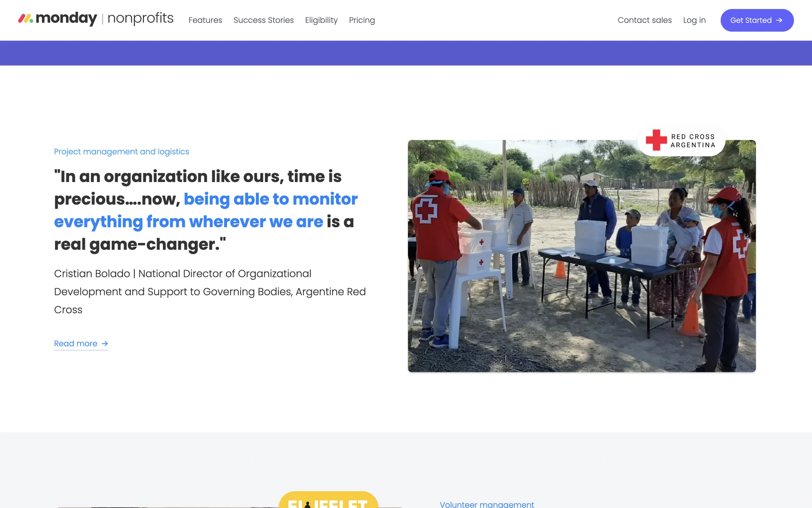Click the purple banner strip

point(406,53)
